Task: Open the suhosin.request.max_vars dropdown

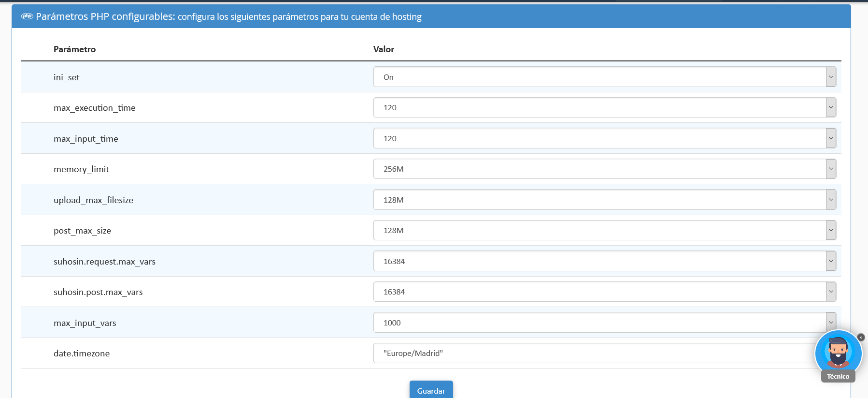Action: click(605, 261)
